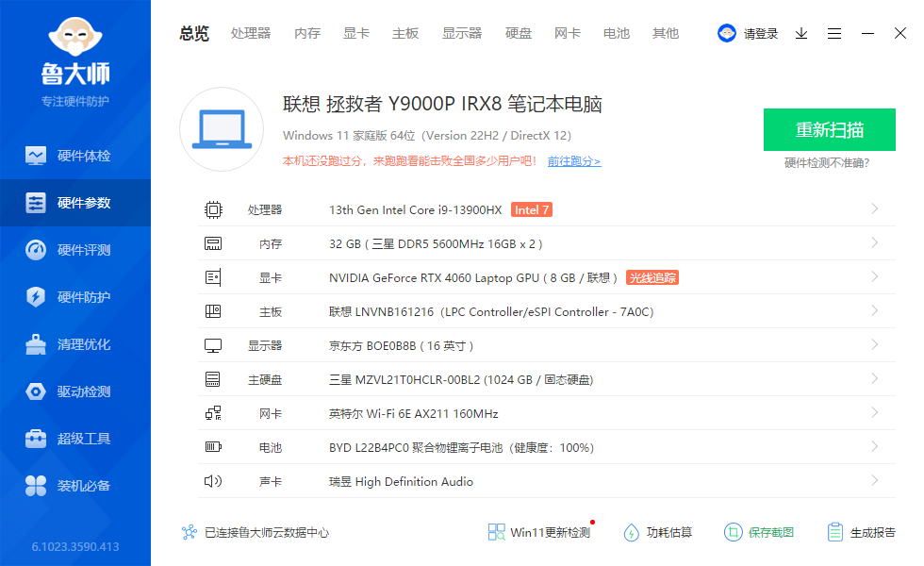This screenshot has height=566, width=924.
Task: Expand the 显示器 row chevron
Action: (x=875, y=344)
